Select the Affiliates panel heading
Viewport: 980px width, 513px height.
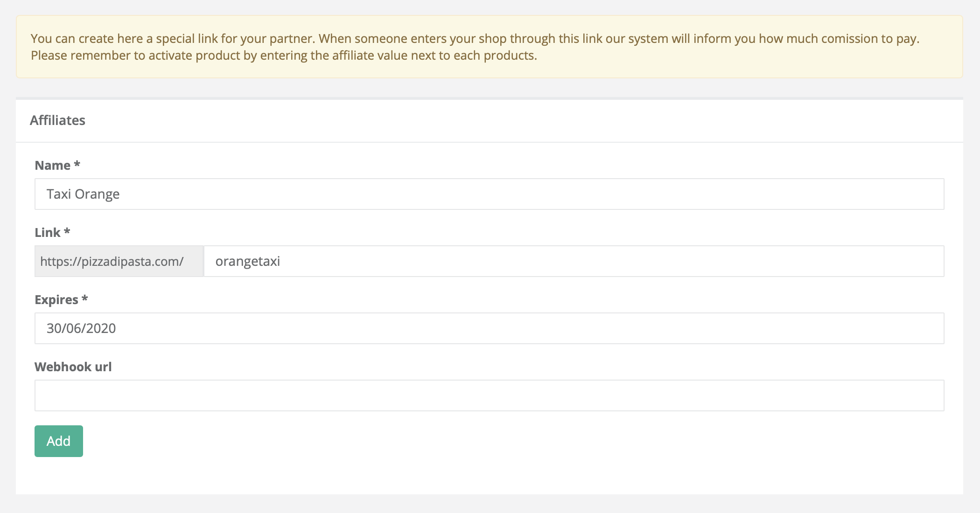57,120
